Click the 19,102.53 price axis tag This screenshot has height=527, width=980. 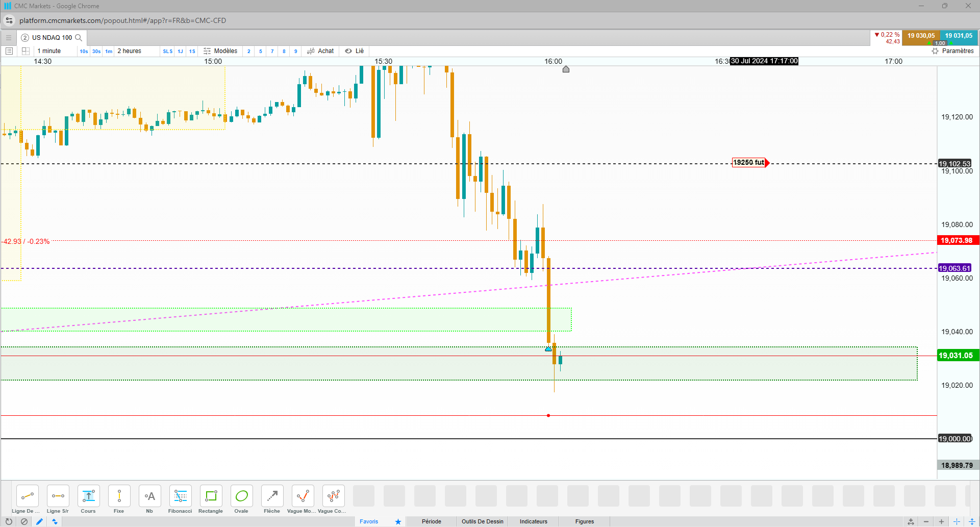point(955,164)
